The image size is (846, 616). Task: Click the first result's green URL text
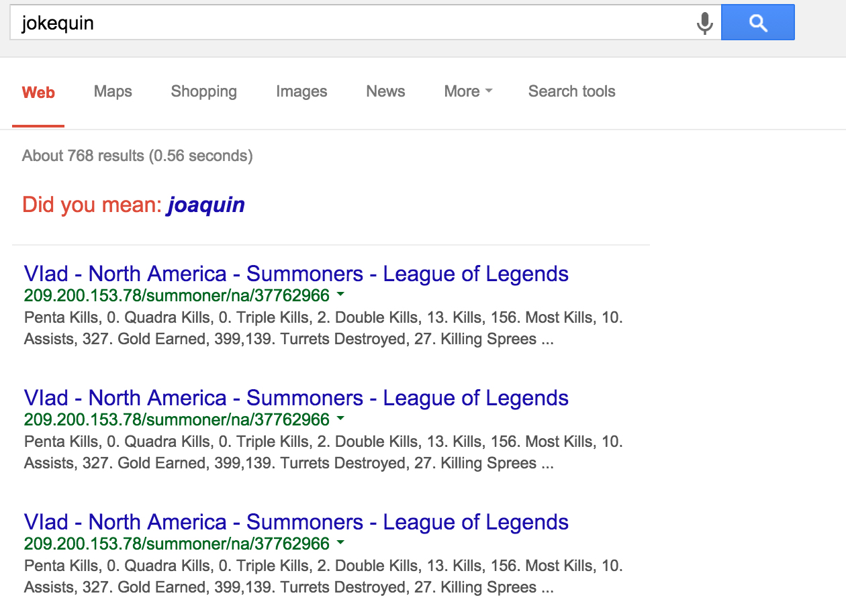point(177,296)
